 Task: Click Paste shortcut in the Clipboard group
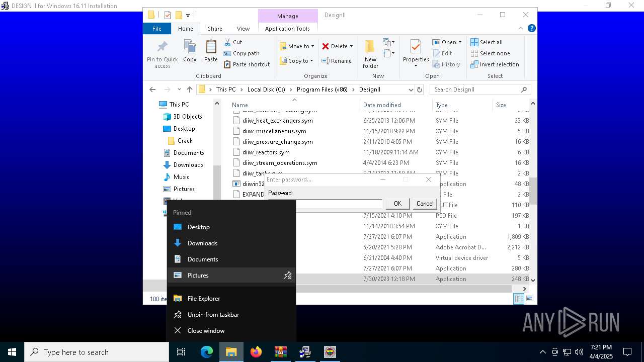tap(247, 64)
